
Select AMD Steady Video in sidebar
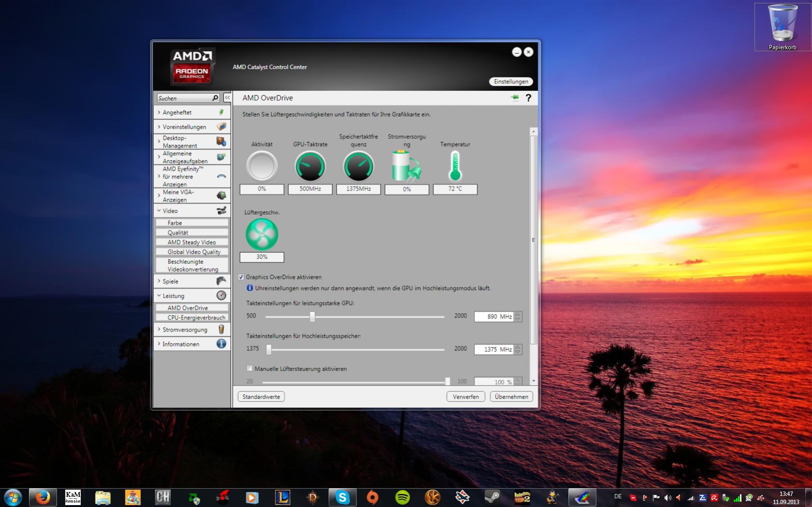coord(192,242)
